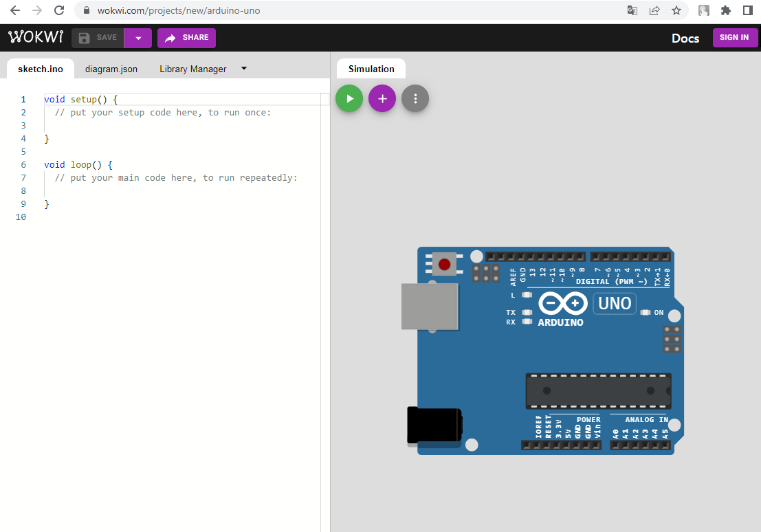Click the DIGITAL (PWM ~) label on the board

click(612, 282)
